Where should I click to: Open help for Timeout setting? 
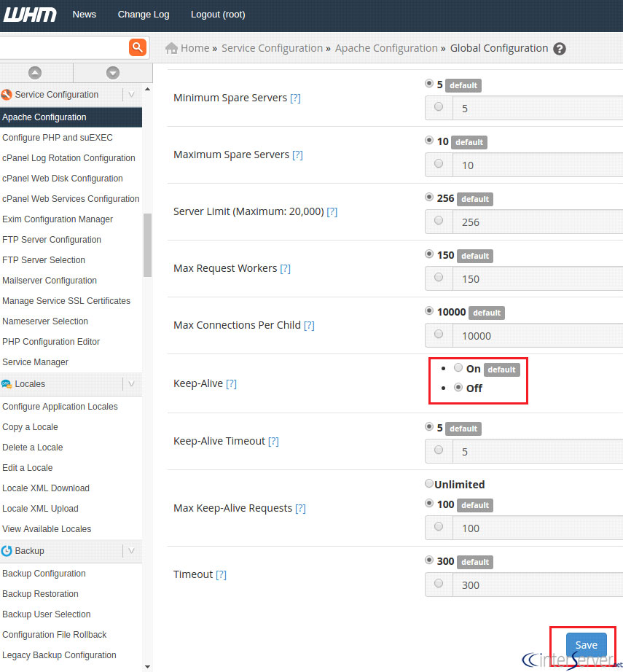(221, 575)
